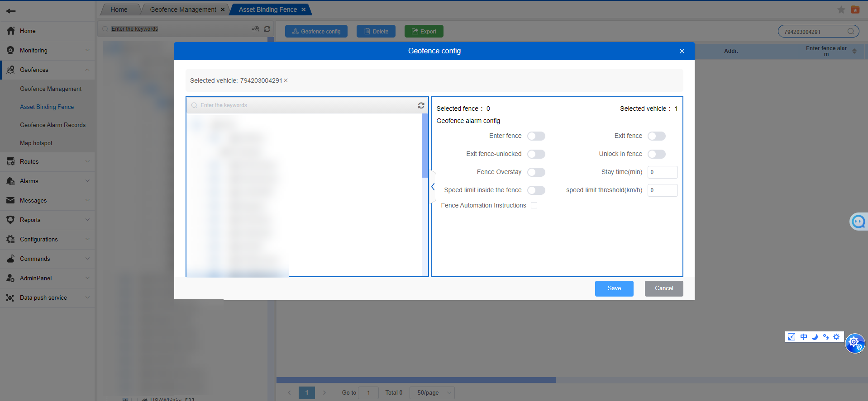Open Geofence Alarm Records menu item
The image size is (868, 401).
[52, 125]
